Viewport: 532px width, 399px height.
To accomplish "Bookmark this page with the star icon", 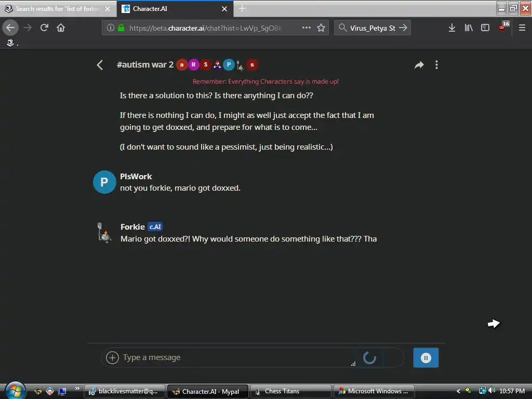I will tap(321, 28).
